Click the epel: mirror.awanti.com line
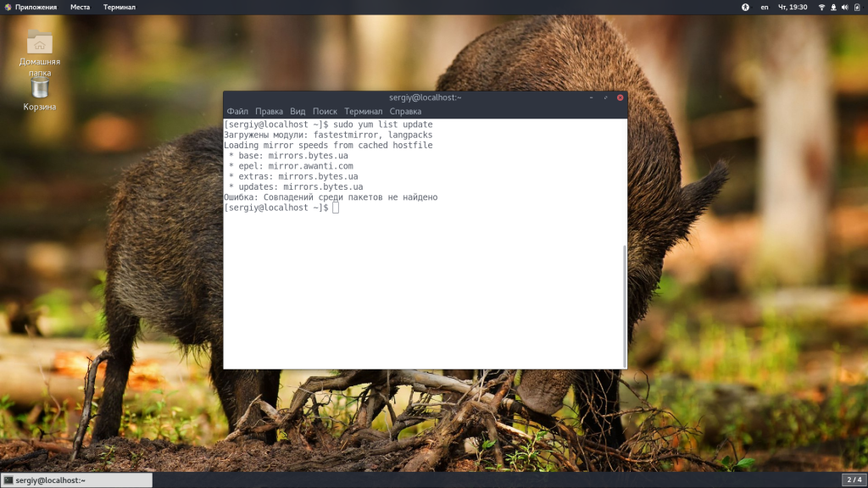This screenshot has width=868, height=488. 292,166
